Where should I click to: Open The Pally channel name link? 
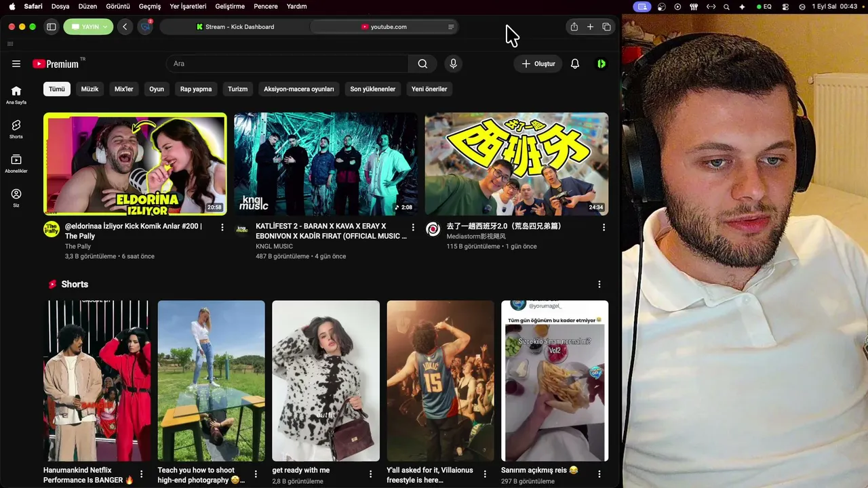click(78, 247)
